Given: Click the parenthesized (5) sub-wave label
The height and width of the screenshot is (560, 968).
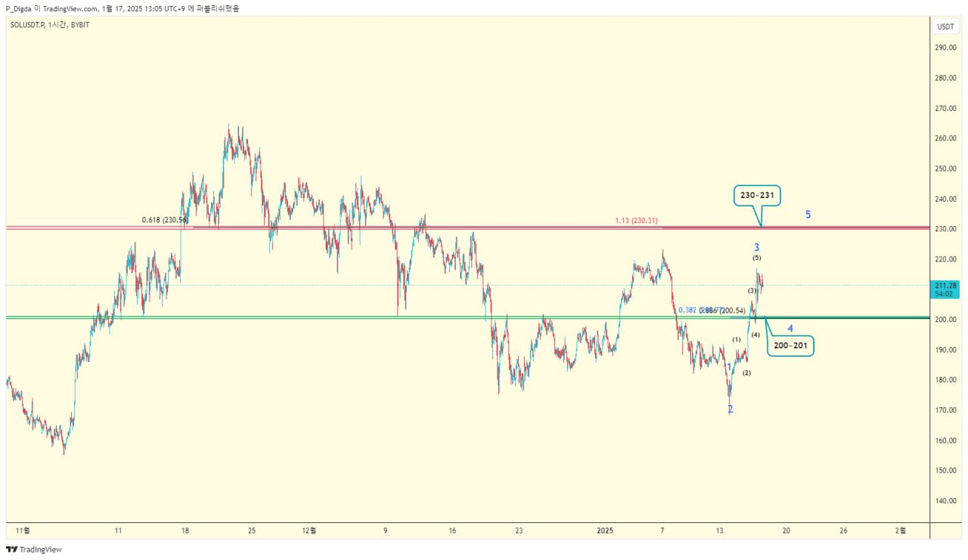Looking at the screenshot, I should coord(757,258).
